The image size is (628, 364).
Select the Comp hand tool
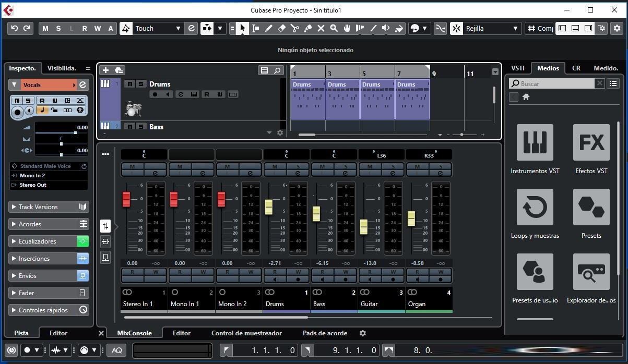(347, 28)
